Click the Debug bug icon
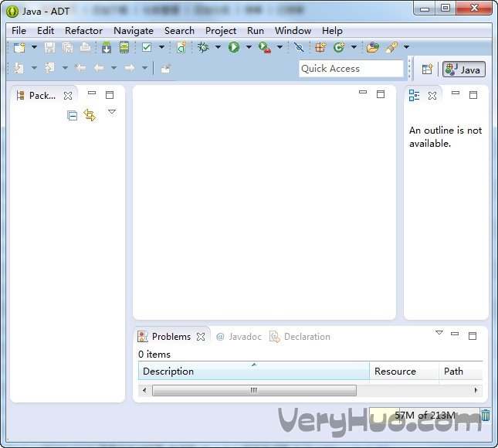The height and width of the screenshot is (448, 498). tap(203, 47)
